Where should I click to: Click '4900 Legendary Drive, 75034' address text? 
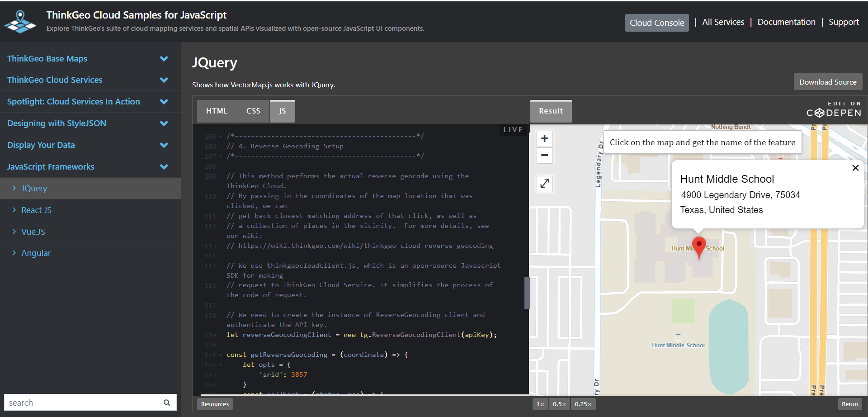pos(741,195)
